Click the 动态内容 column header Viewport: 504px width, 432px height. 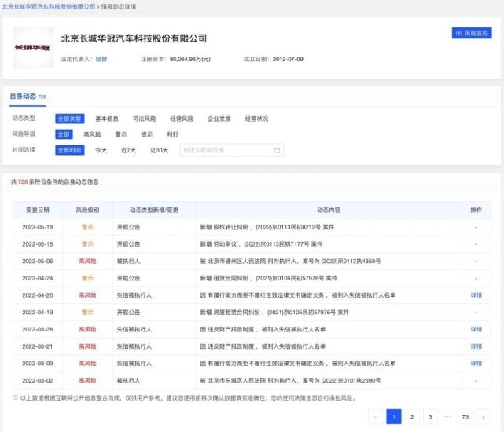tap(329, 210)
